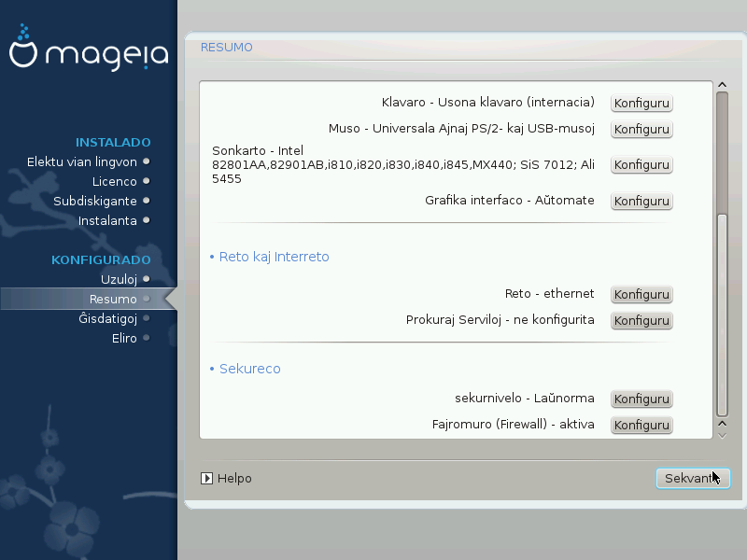Configure Reto ethernet network
The width and height of the screenshot is (747, 560).
pyautogui.click(x=641, y=295)
